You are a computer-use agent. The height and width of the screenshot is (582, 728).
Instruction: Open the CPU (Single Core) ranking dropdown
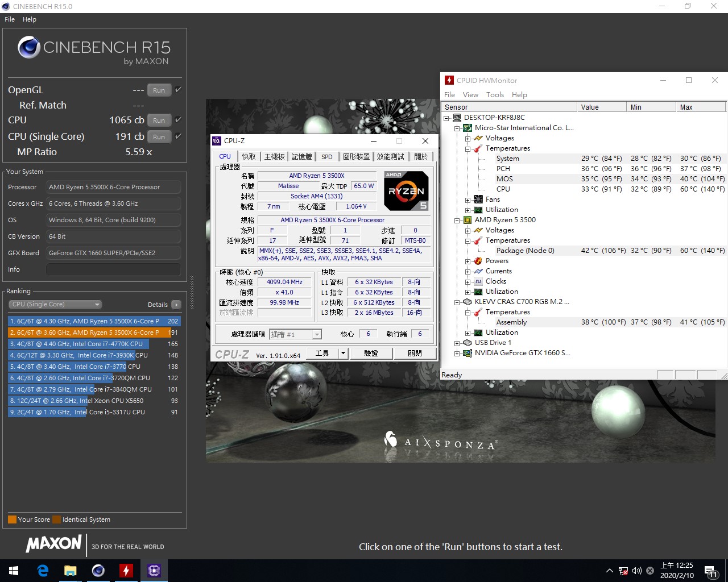pyautogui.click(x=56, y=304)
